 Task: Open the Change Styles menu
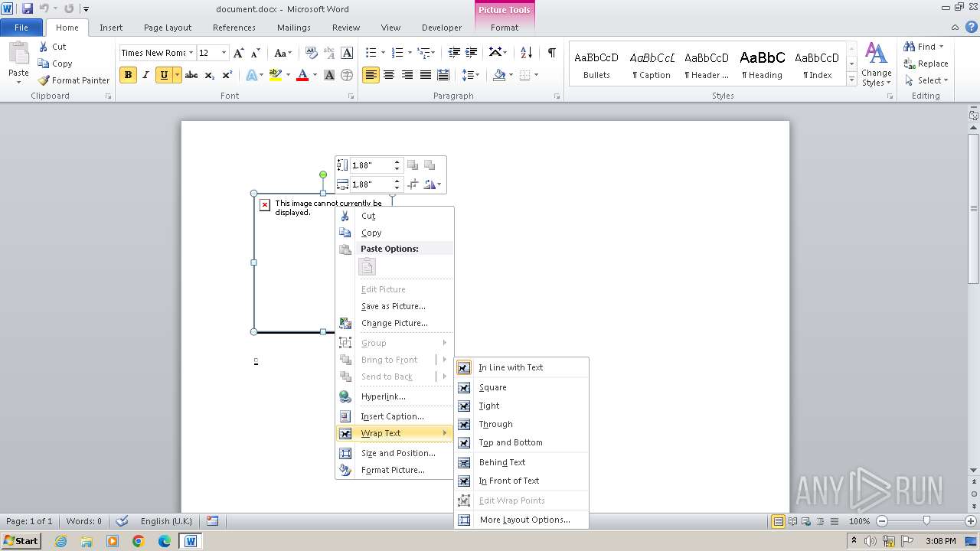(x=877, y=64)
